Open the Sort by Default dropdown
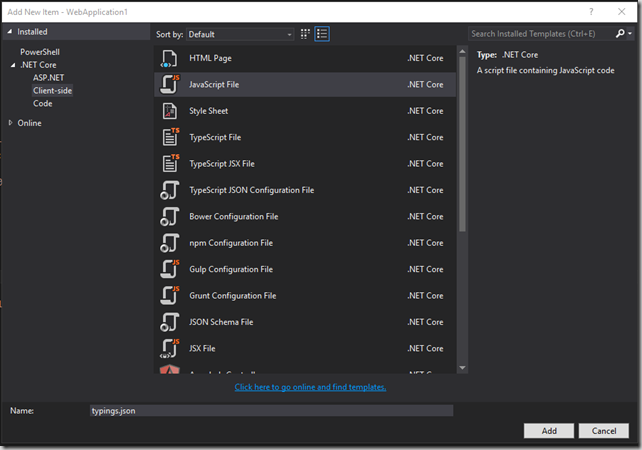The image size is (642, 450). 240,34
